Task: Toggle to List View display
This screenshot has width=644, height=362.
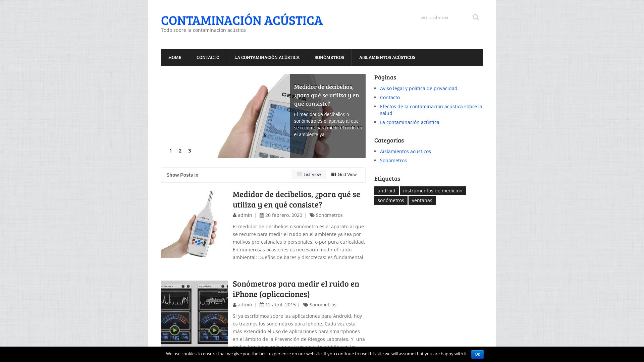Action: tap(309, 174)
